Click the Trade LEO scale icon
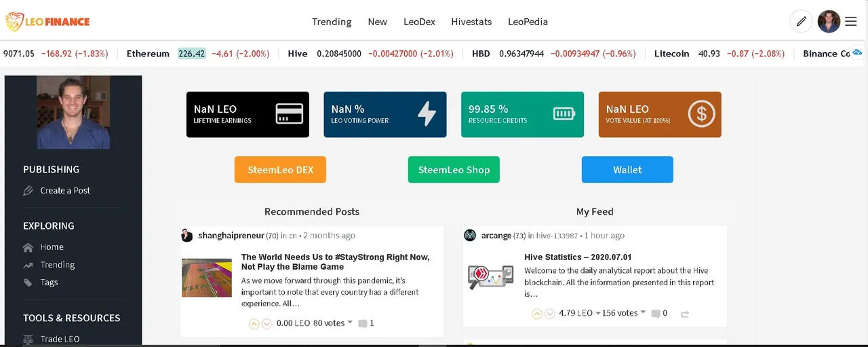Screen dimensions: 868x347 click(28, 339)
